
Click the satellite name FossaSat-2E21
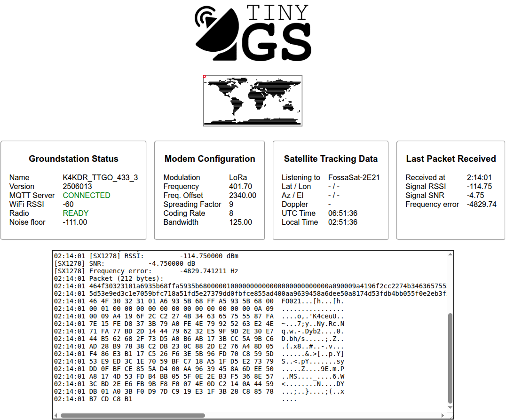354,178
